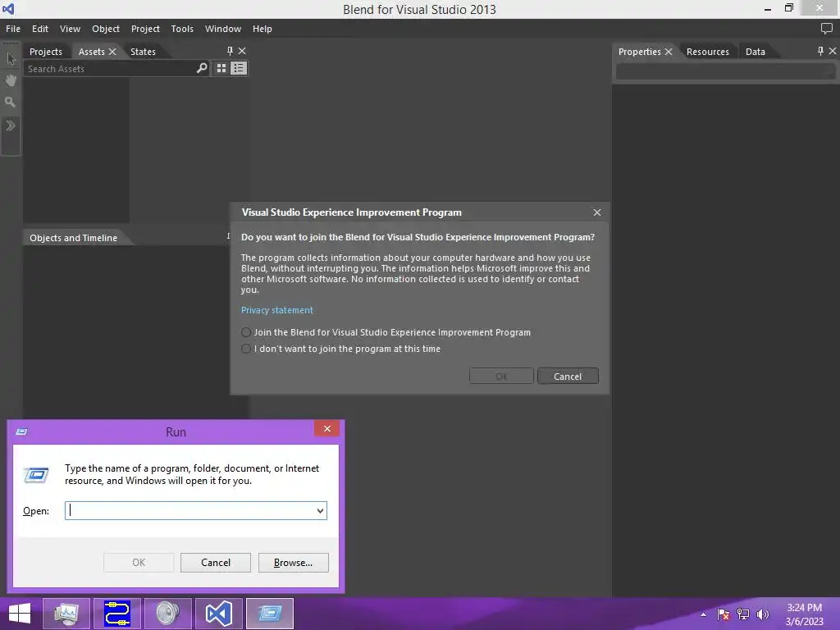Switch to the Properties tab
The width and height of the screenshot is (840, 630).
coord(639,52)
